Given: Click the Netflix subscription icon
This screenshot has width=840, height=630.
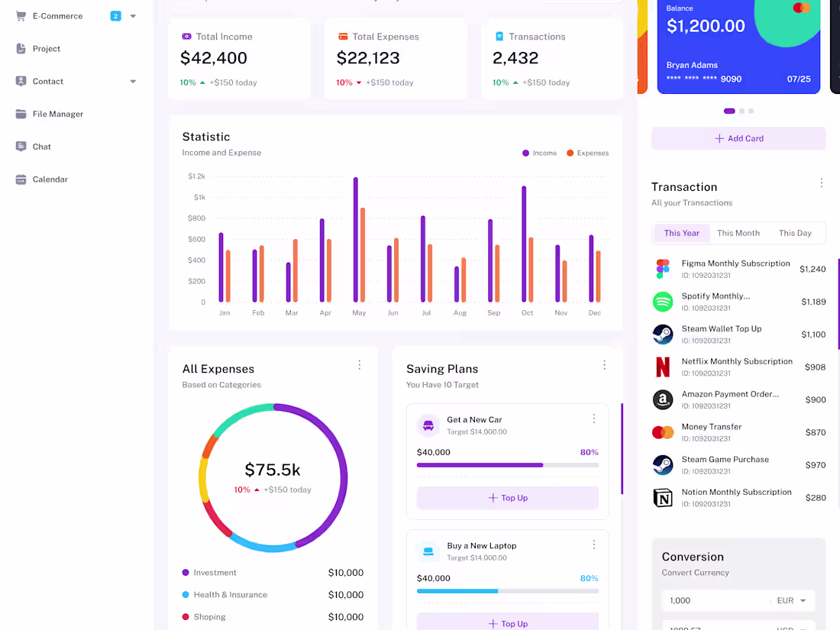Looking at the screenshot, I should [662, 367].
